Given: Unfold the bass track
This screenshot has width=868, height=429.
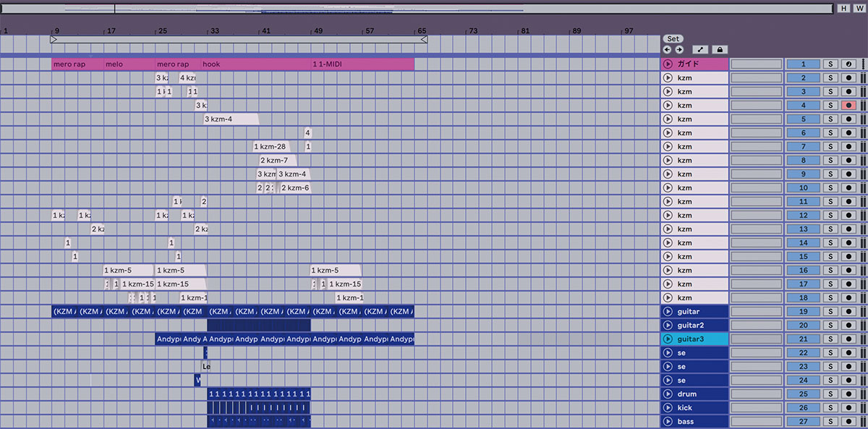Looking at the screenshot, I should tap(668, 422).
